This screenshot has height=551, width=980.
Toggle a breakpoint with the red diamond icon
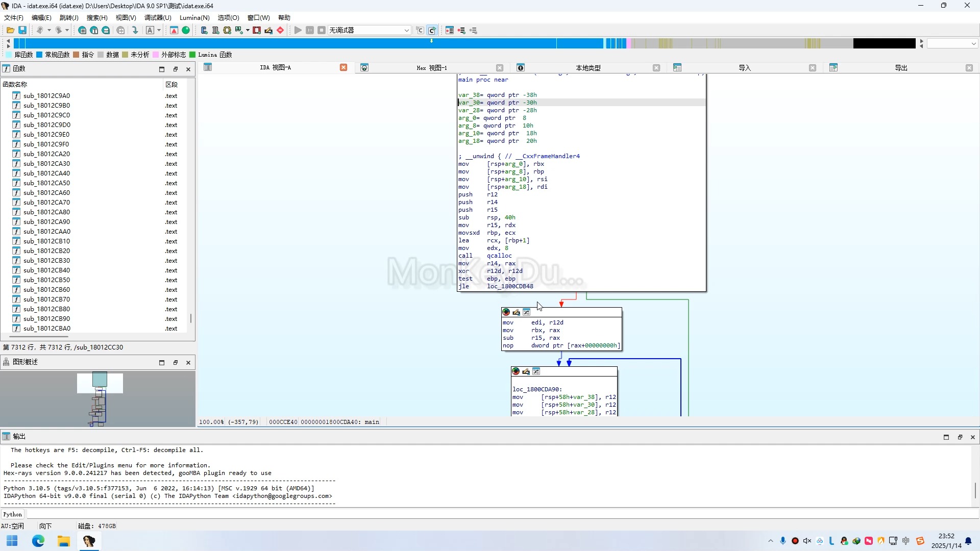click(280, 30)
